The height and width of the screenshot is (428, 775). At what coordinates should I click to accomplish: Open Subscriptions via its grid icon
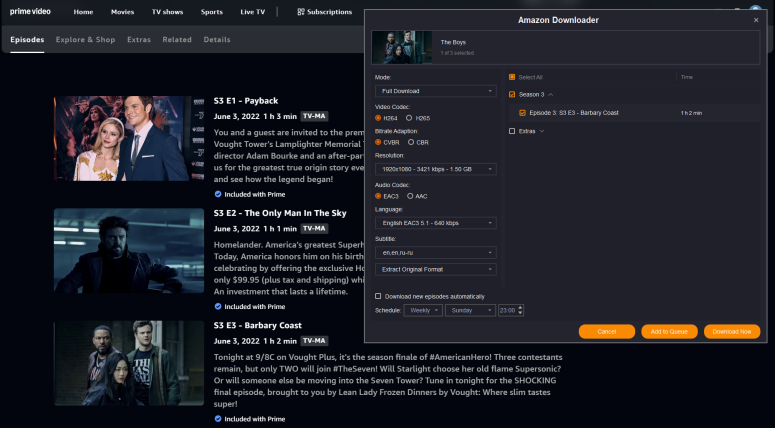301,12
